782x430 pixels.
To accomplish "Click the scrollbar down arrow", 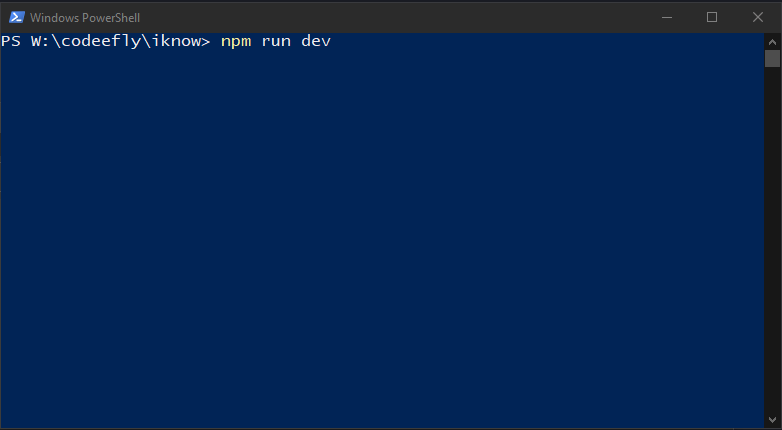I will click(772, 420).
